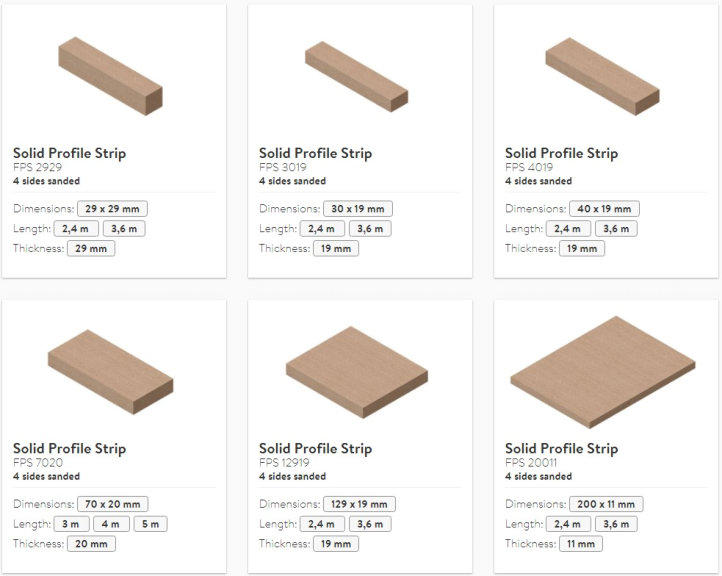Image resolution: width=722 pixels, height=576 pixels.
Task: Pick 5 m length for FPS 7020
Action: coord(150,524)
